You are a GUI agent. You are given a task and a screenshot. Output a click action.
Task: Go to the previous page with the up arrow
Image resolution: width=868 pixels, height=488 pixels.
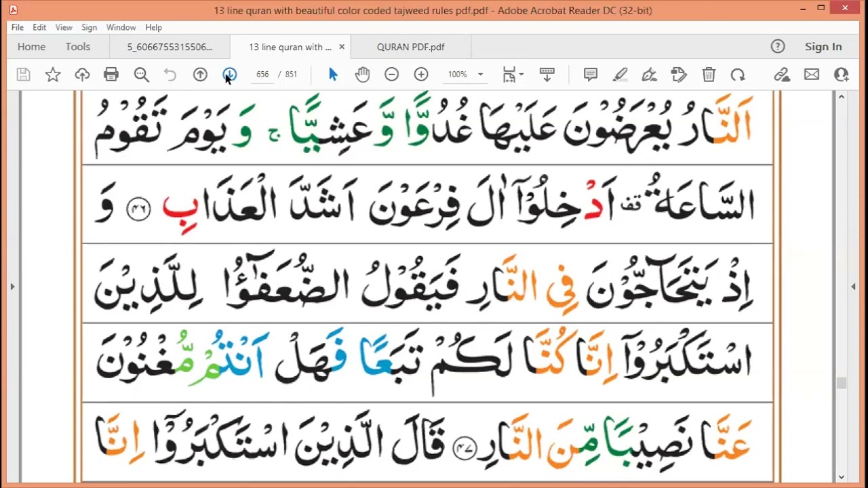(200, 75)
